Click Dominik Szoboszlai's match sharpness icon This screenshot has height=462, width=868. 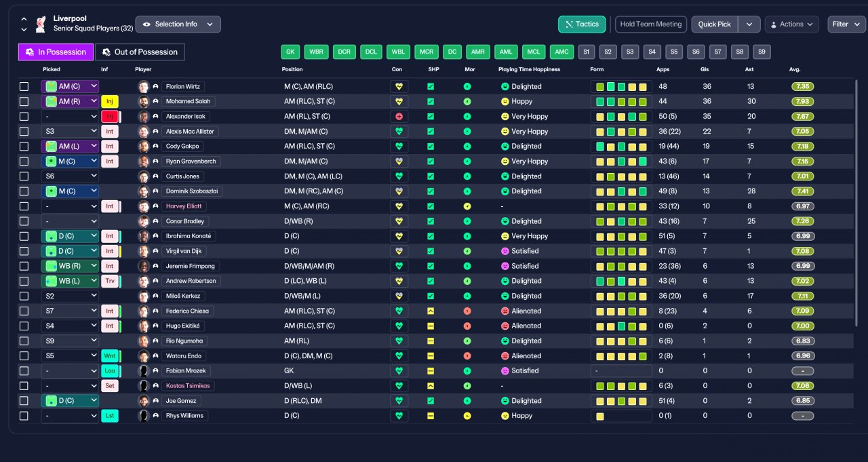pos(430,191)
